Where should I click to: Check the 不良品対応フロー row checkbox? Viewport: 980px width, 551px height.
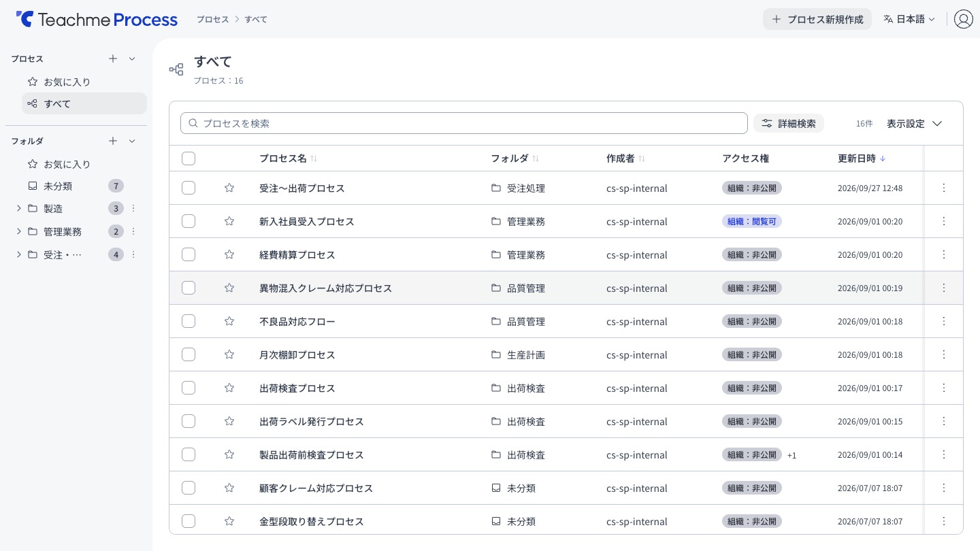click(x=189, y=321)
